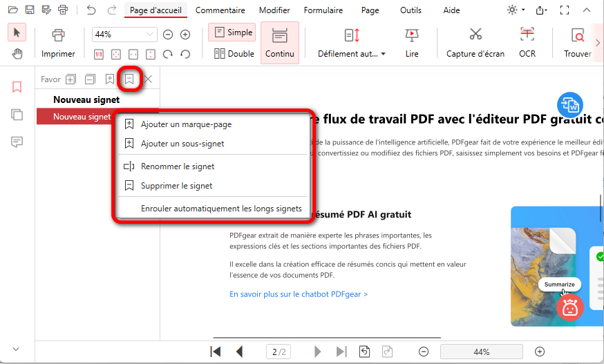Switch to Double page view
The height and width of the screenshot is (364, 604).
tap(234, 54)
